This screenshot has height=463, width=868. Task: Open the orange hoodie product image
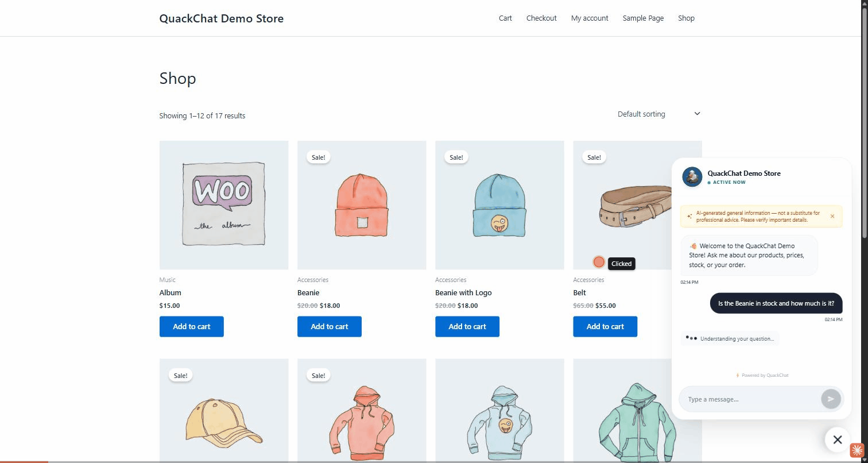[362, 410]
